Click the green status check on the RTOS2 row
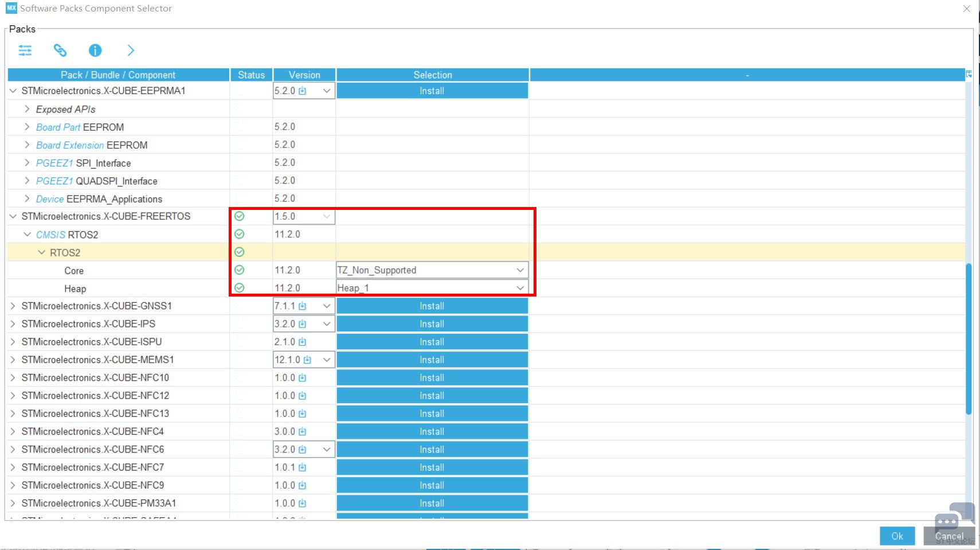 [x=240, y=252]
